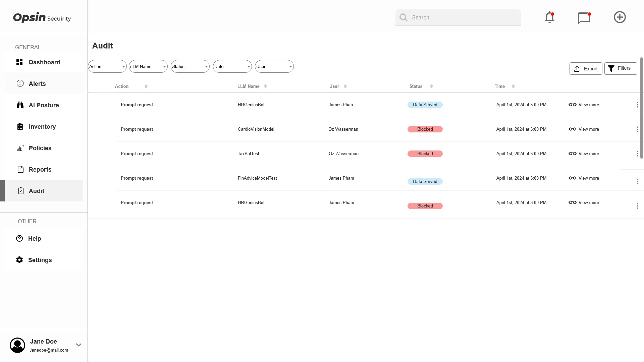The height and width of the screenshot is (362, 644).
Task: Open kebab menu for TaxBotTest row
Action: 637,154
